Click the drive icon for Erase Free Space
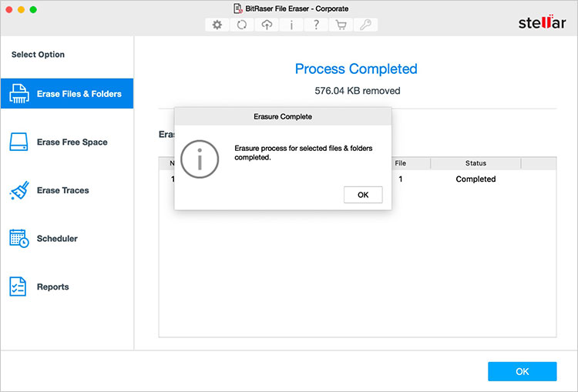This screenshot has height=392, width=578. point(18,142)
